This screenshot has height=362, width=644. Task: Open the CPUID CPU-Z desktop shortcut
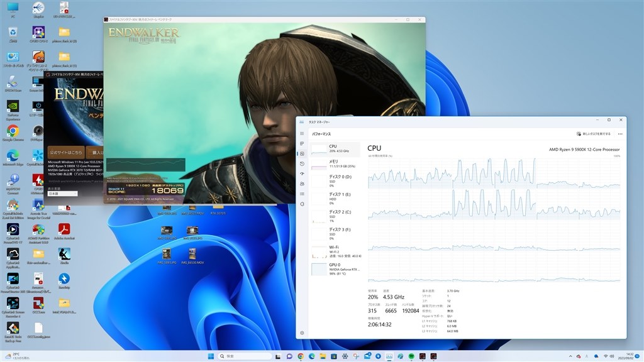pyautogui.click(x=38, y=35)
